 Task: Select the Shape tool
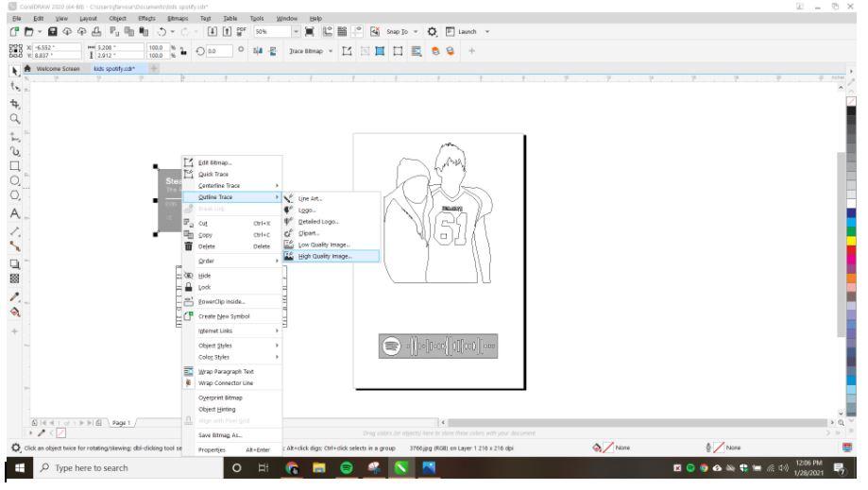pos(15,87)
